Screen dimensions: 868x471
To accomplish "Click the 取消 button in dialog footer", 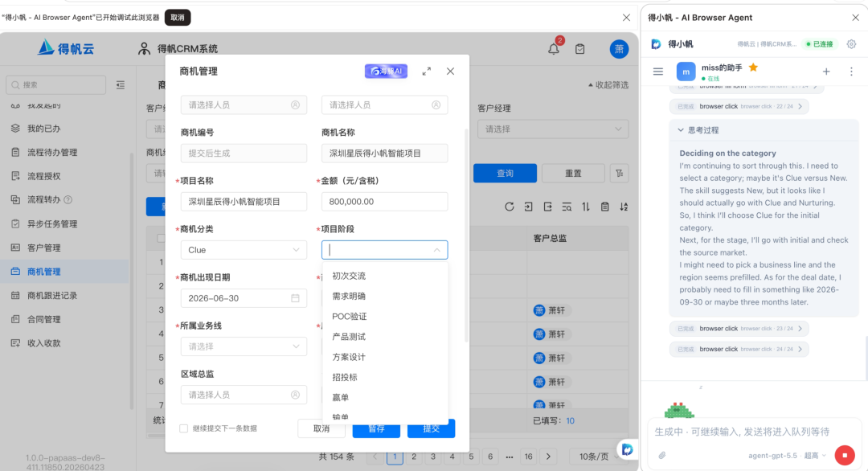I will 321,428.
